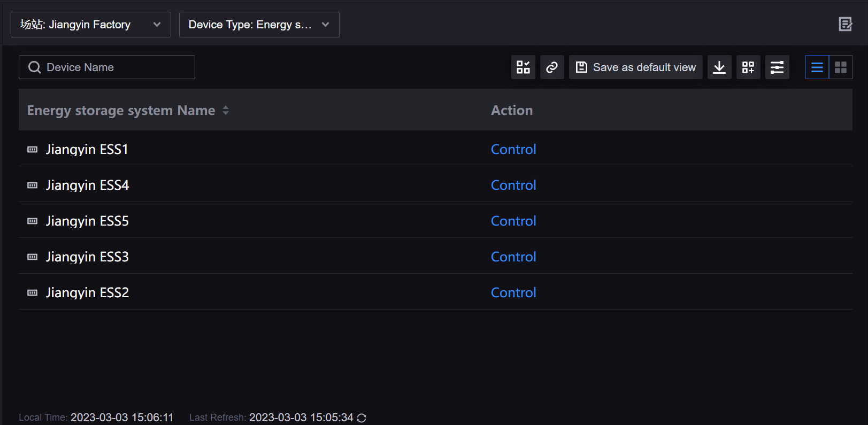Focus the Device Name search field
Screen dimensions: 868x425
coord(112,67)
